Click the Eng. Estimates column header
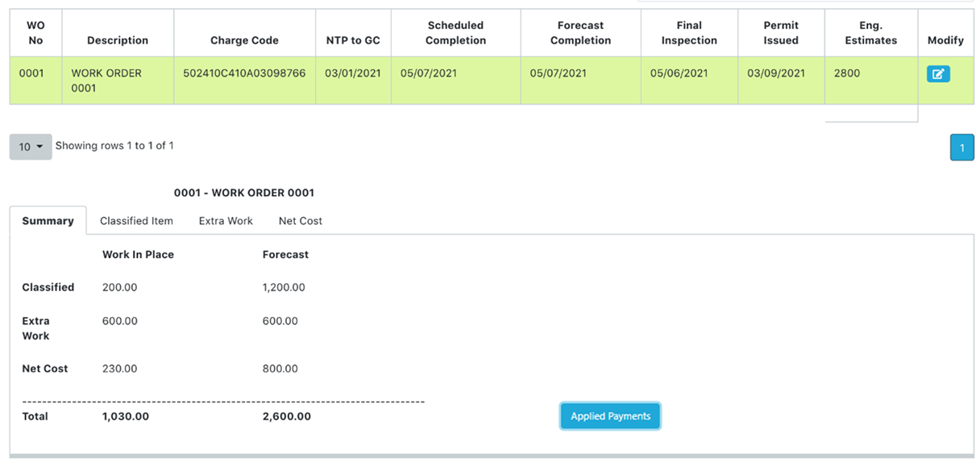This screenshot has width=980, height=462. 870,33
